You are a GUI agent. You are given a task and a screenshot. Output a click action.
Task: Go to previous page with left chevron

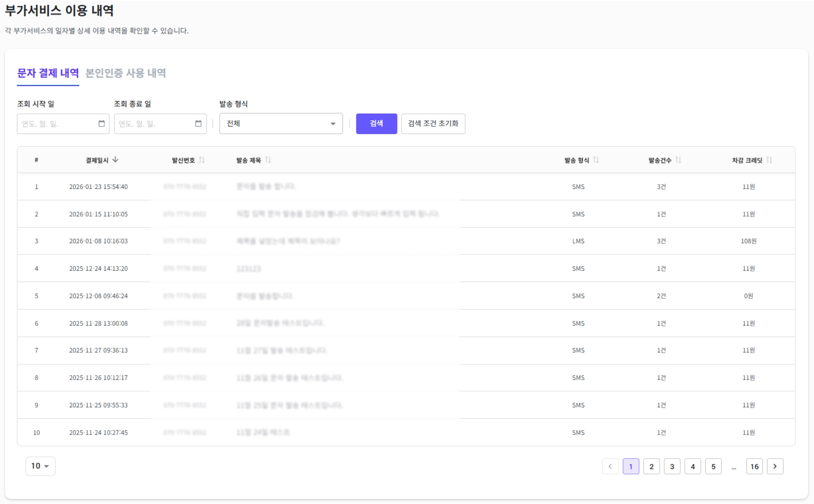click(x=610, y=466)
